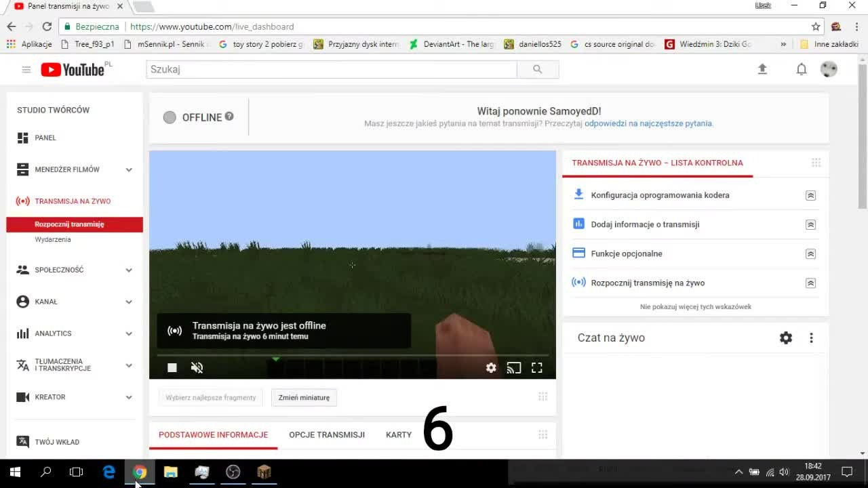Unmute the live stream preview
Screen dimensions: 868x488
click(197, 367)
